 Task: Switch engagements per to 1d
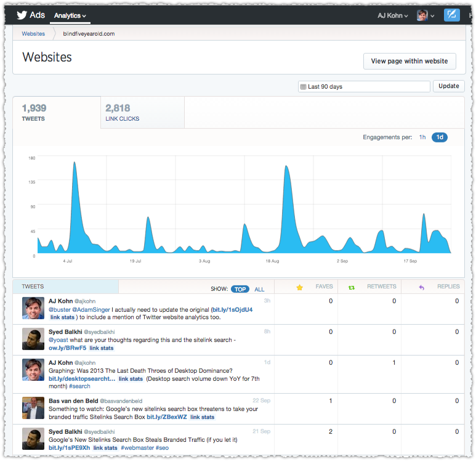[x=439, y=137]
